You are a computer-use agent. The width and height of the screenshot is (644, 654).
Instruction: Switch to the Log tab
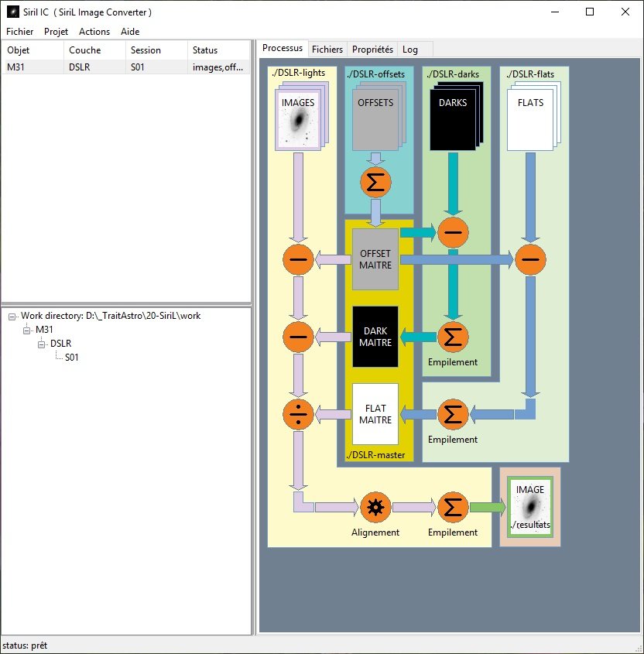[x=410, y=50]
